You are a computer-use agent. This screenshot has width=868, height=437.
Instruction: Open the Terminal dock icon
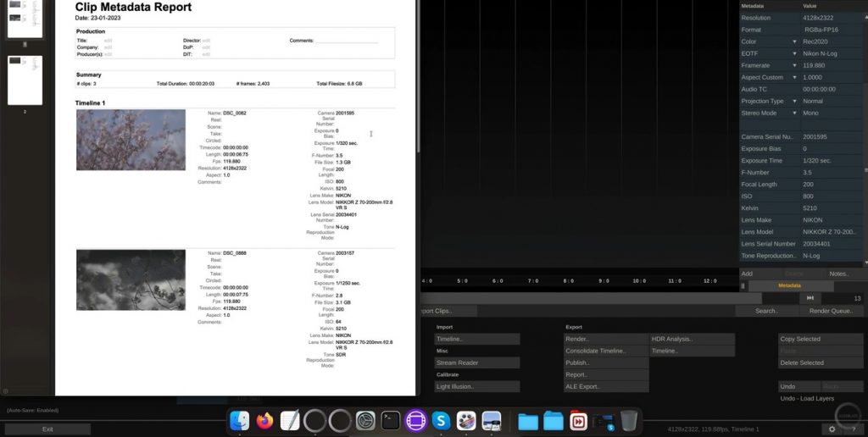(x=390, y=421)
